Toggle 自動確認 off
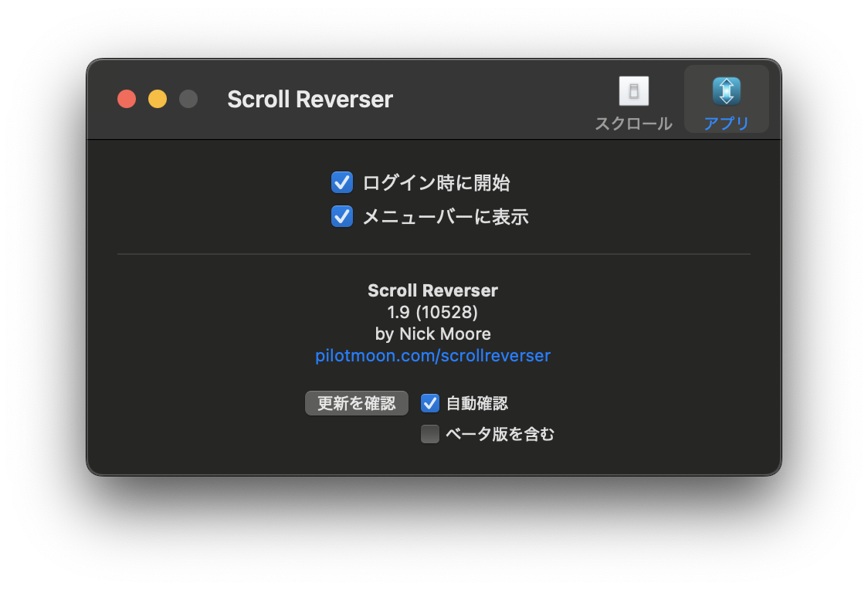868x590 pixels. pyautogui.click(x=430, y=402)
